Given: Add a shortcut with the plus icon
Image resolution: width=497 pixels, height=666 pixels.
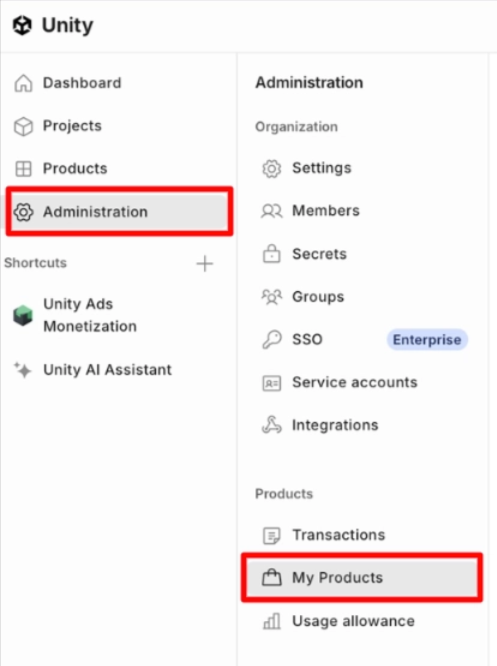Looking at the screenshot, I should [204, 263].
